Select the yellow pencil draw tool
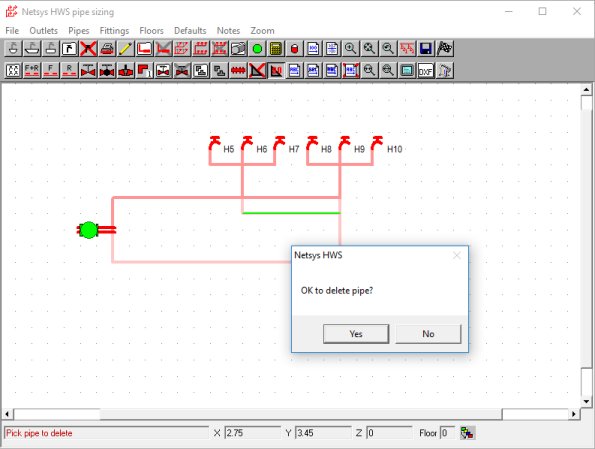 126,49
